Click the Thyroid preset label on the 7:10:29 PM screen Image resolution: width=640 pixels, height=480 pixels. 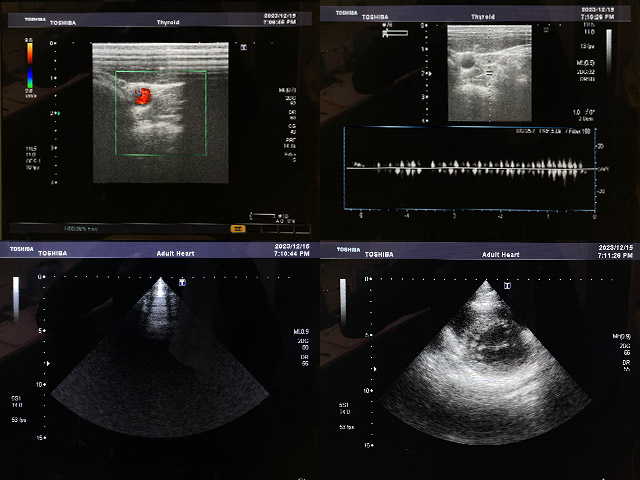(x=483, y=17)
